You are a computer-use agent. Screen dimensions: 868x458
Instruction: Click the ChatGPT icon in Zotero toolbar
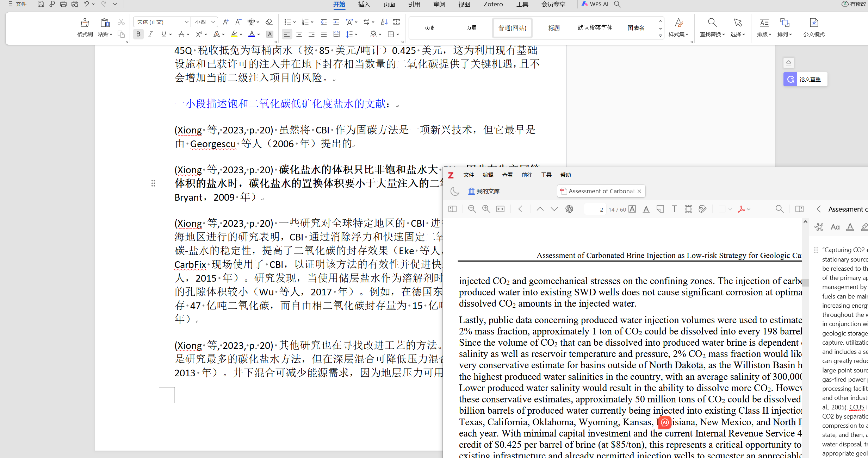click(569, 209)
